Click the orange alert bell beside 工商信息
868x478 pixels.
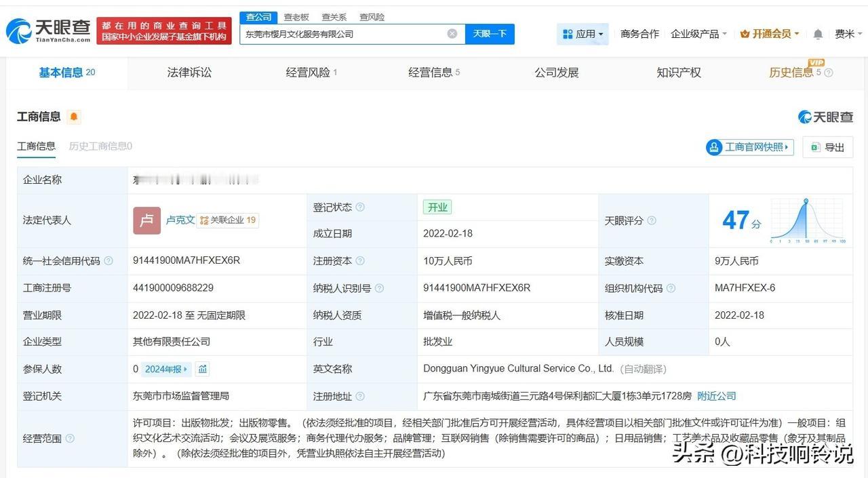[x=74, y=117]
